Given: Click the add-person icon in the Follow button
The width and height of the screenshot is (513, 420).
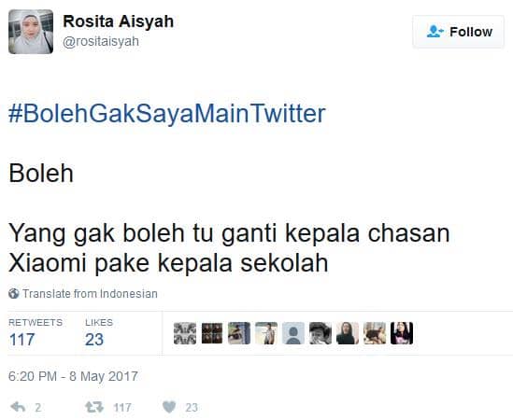Looking at the screenshot, I should coord(435,32).
